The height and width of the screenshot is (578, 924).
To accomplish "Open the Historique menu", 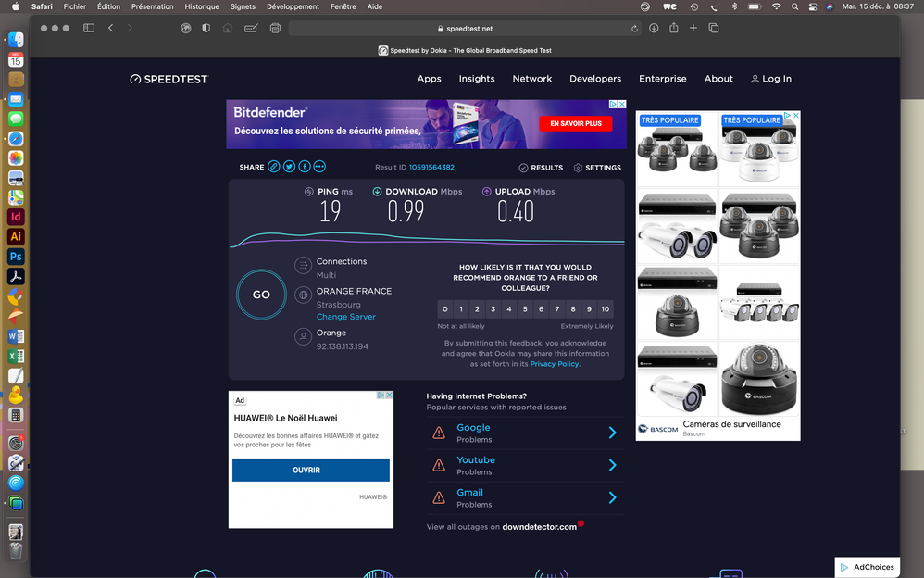I will click(202, 6).
